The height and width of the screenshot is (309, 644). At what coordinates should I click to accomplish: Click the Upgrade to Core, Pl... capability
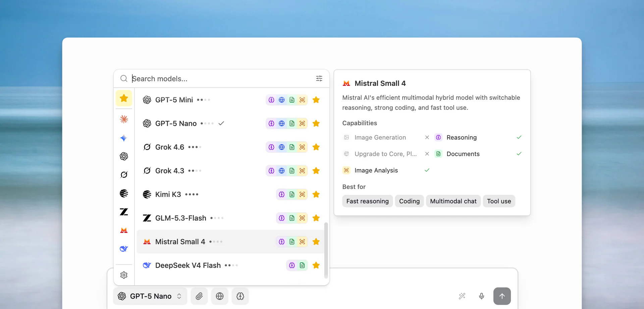[386, 154]
